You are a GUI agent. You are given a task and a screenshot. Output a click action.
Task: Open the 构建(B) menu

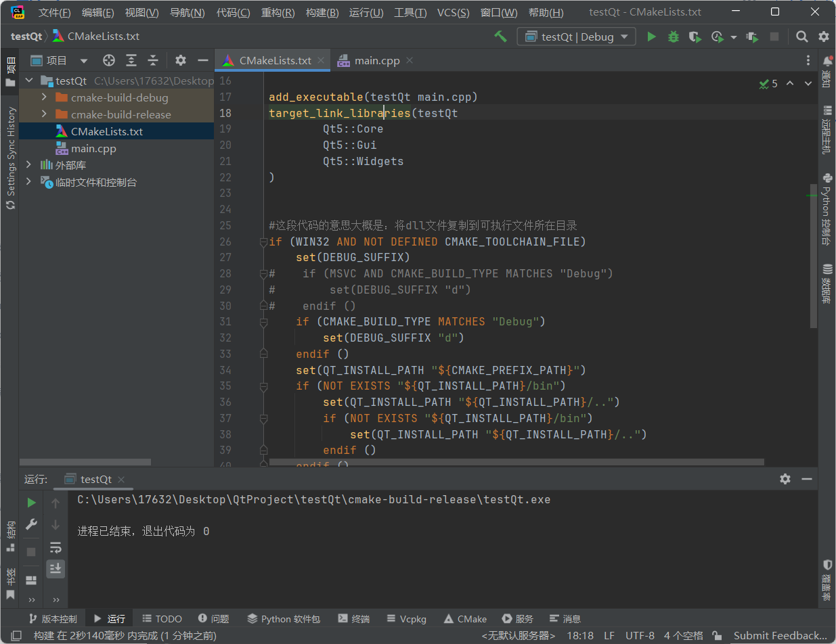click(x=322, y=12)
